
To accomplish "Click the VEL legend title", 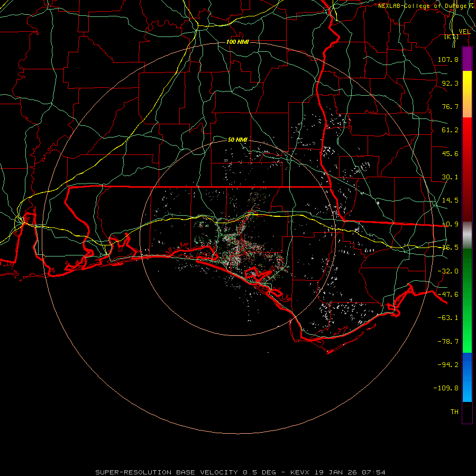I will 464,32.
